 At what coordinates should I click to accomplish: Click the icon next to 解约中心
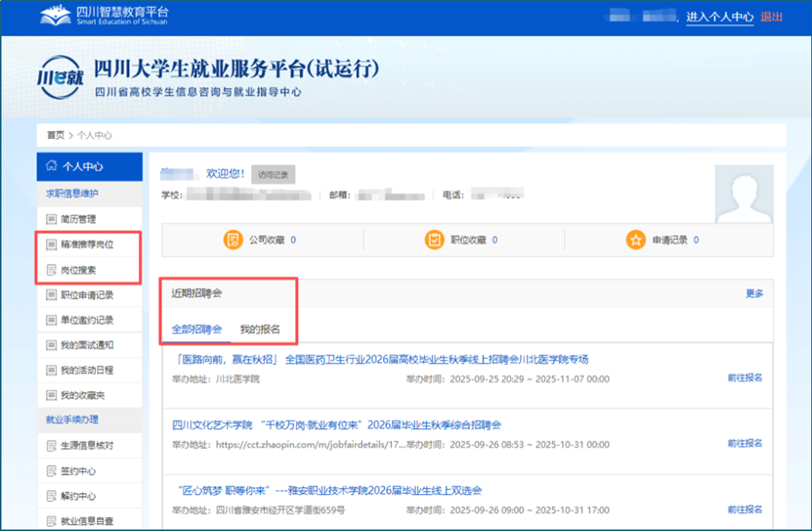pos(51,497)
